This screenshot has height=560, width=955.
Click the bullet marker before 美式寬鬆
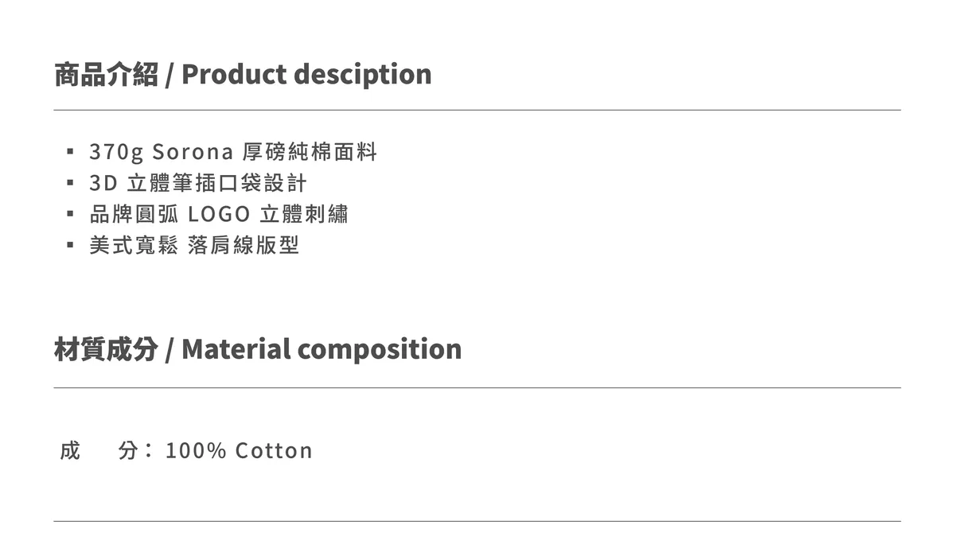(71, 245)
